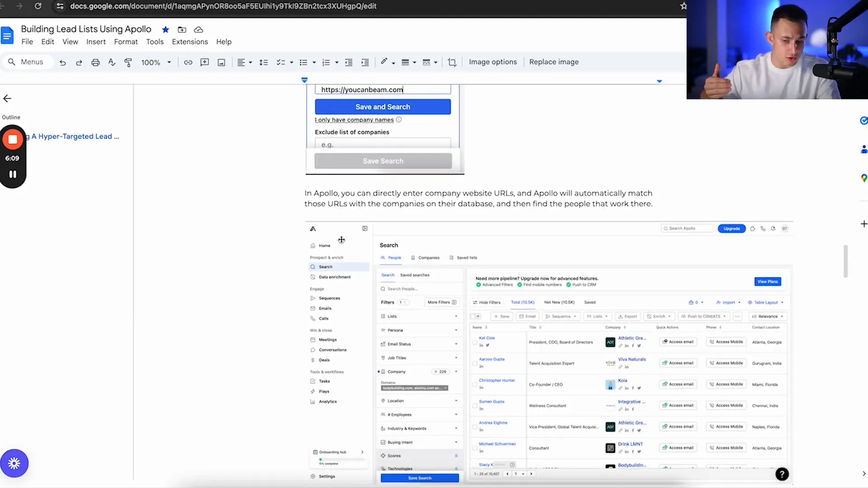Open line and paragraph spacing icon

pyautogui.click(x=264, y=62)
